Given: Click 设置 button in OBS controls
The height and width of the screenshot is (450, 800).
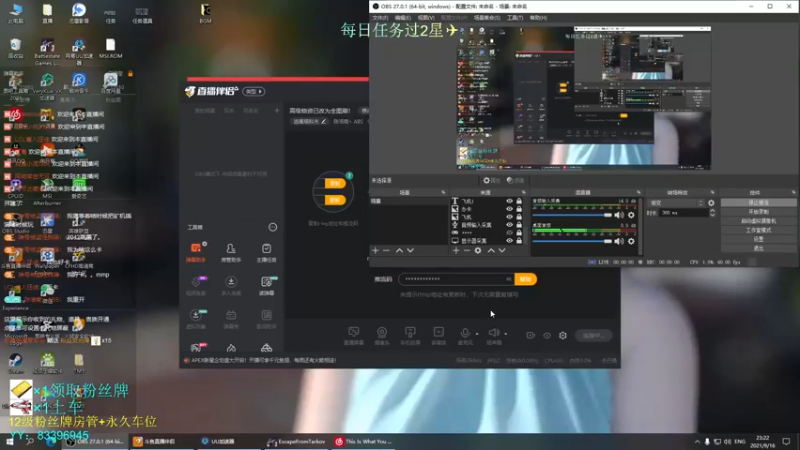Looking at the screenshot, I should [758, 239].
